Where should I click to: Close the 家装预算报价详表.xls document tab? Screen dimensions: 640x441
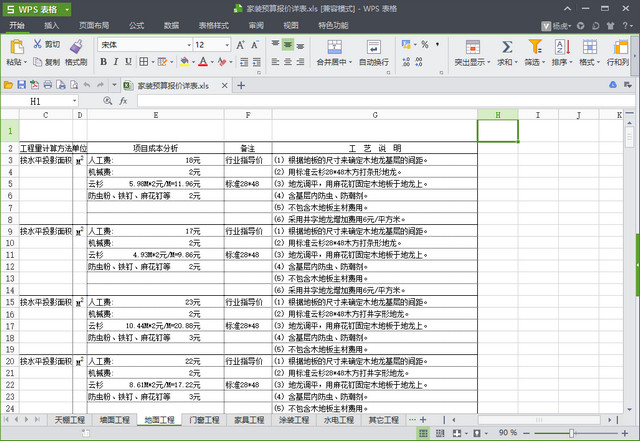(x=224, y=85)
